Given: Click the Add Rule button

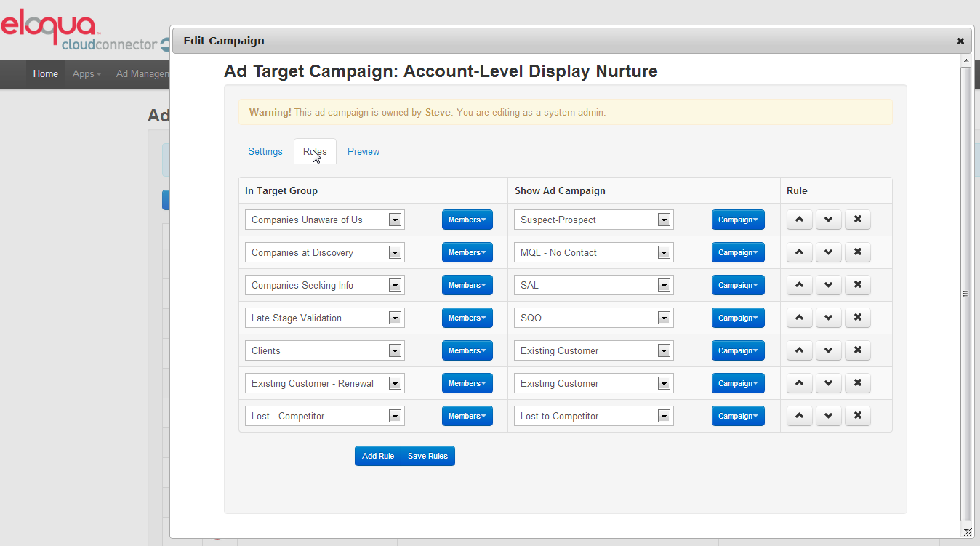Looking at the screenshot, I should click(x=377, y=456).
